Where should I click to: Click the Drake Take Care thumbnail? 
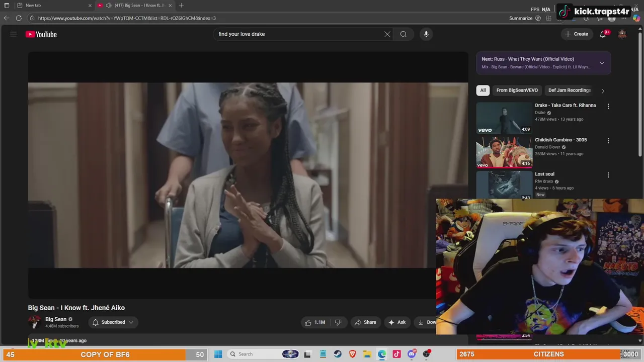point(504,118)
